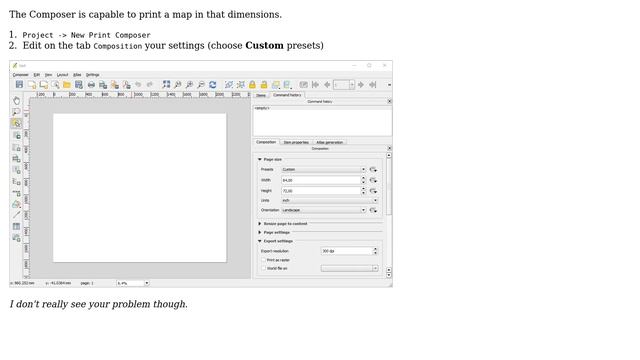Open the Units dropdown showing inch
This screenshot has height=360, width=640.
329,200
